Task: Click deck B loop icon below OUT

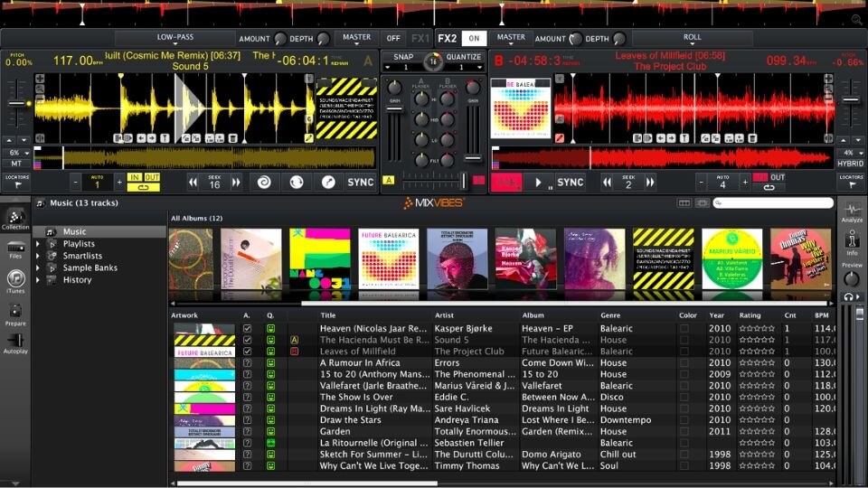Action: point(769,188)
